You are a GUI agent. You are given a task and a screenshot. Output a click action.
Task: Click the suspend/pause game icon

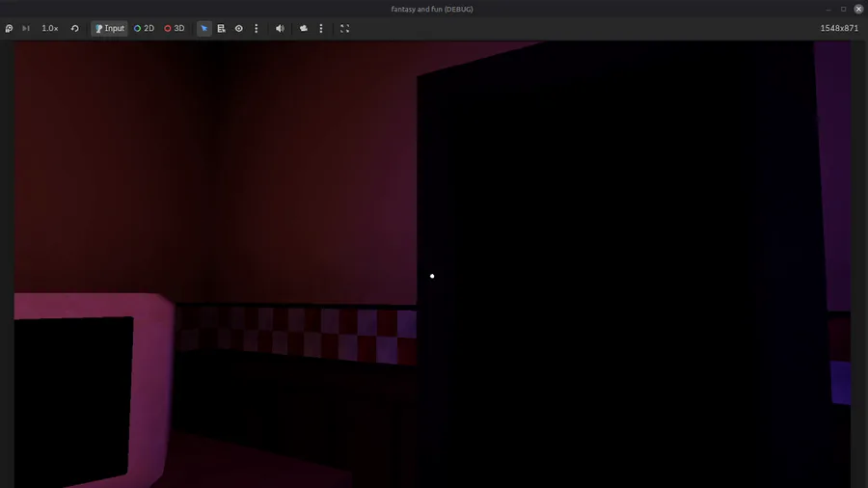click(9, 28)
